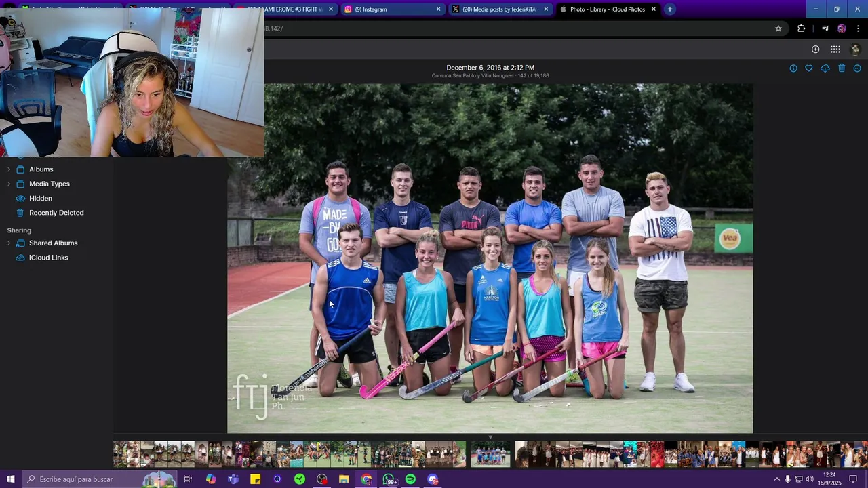Bookmark this page with the star
868x488 pixels.
778,28
